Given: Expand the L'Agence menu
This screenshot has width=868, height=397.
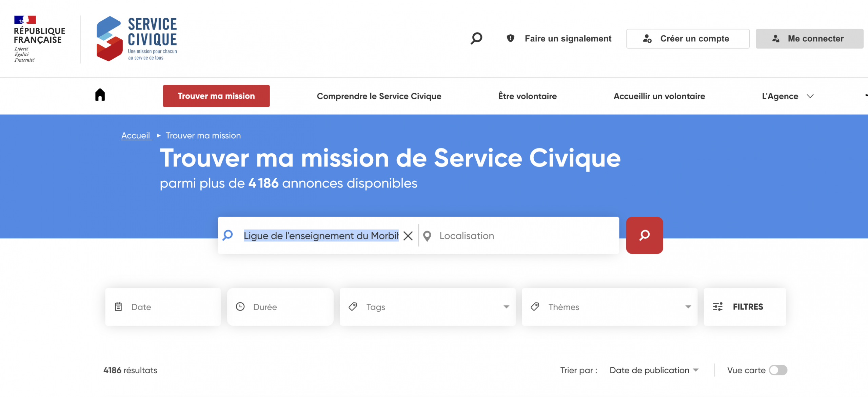Looking at the screenshot, I should point(787,96).
